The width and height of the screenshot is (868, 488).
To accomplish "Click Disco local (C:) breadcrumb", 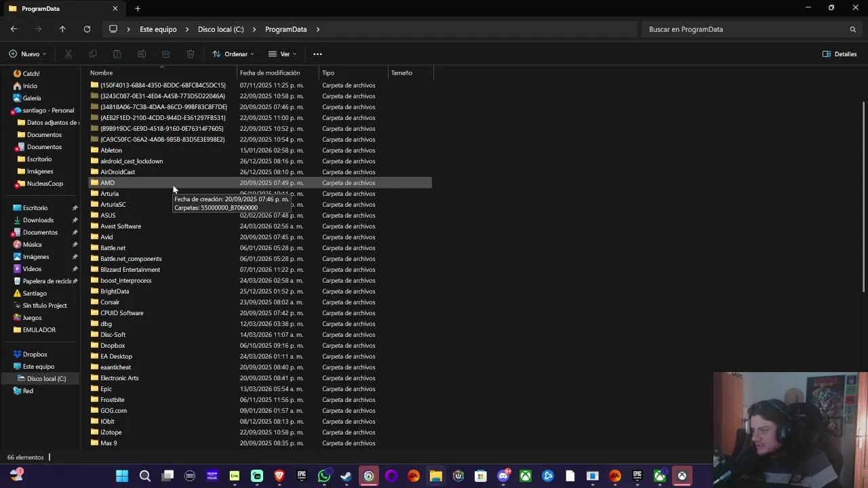I will (x=220, y=29).
